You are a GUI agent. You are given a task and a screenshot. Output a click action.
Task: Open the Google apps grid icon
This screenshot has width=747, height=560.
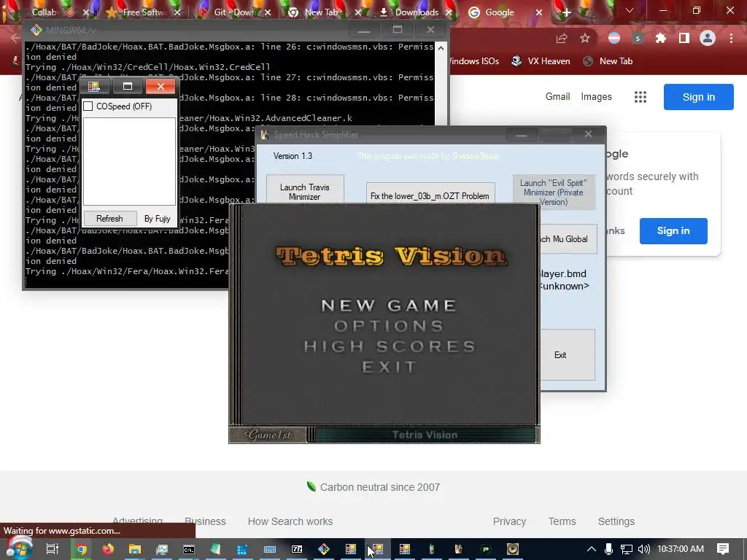(x=640, y=97)
